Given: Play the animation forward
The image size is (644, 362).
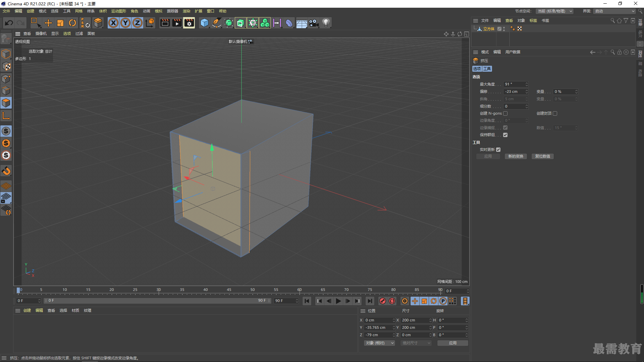Looking at the screenshot, I should click(x=338, y=301).
